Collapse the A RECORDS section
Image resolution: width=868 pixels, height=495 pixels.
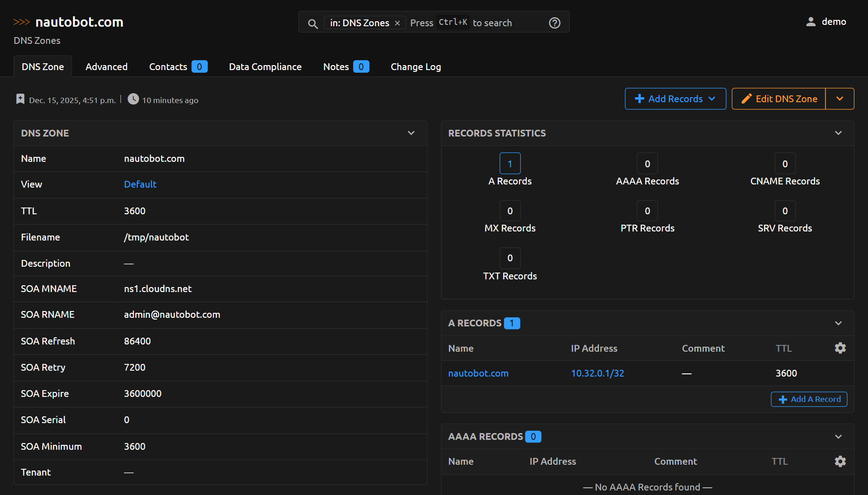(x=838, y=323)
